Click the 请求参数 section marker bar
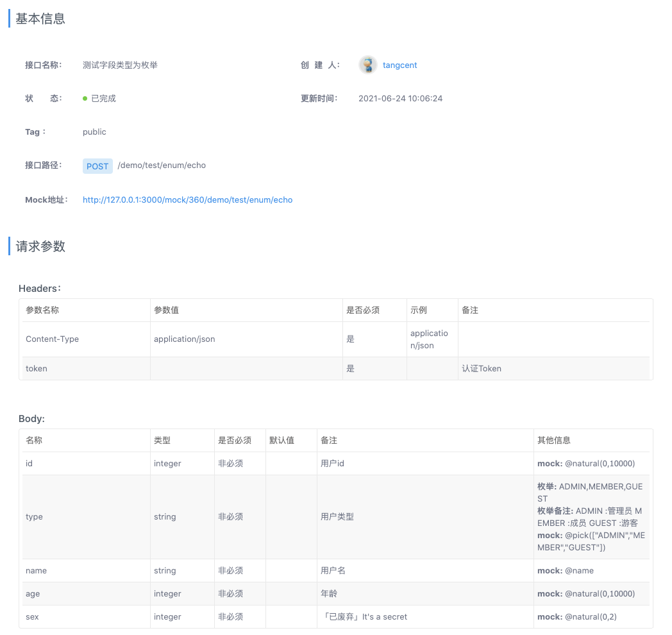672x635 pixels. [8, 246]
